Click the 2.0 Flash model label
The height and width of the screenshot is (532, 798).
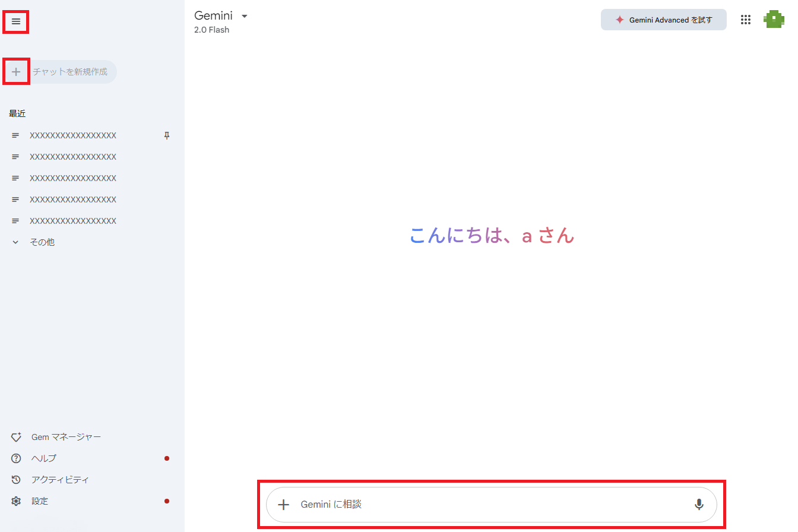(211, 30)
